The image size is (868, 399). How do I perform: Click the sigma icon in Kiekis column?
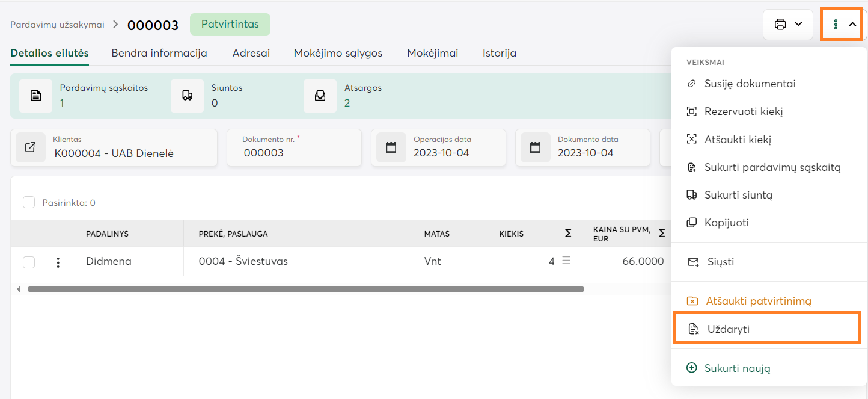[x=567, y=234]
